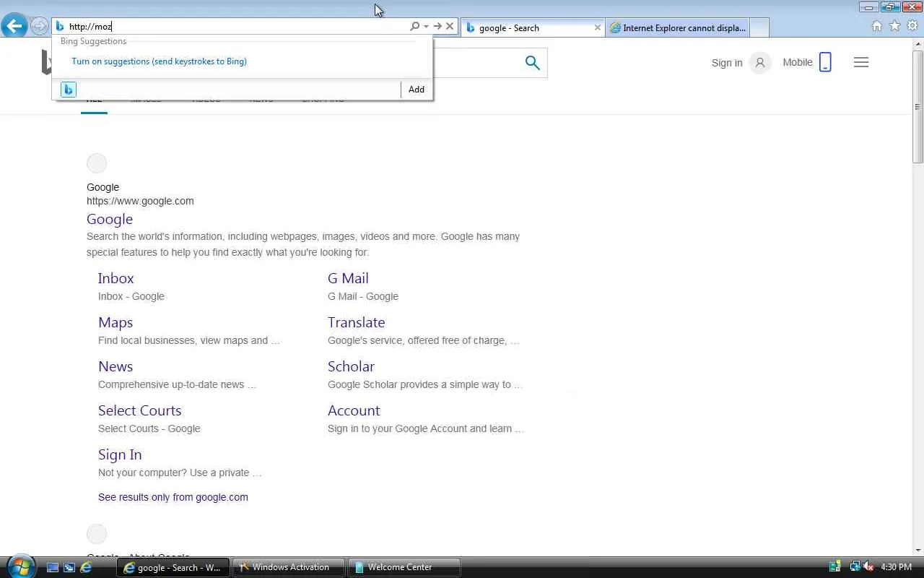Image resolution: width=924 pixels, height=578 pixels.
Task: Click the second favicon placeholder near page bottom
Action: [x=97, y=534]
